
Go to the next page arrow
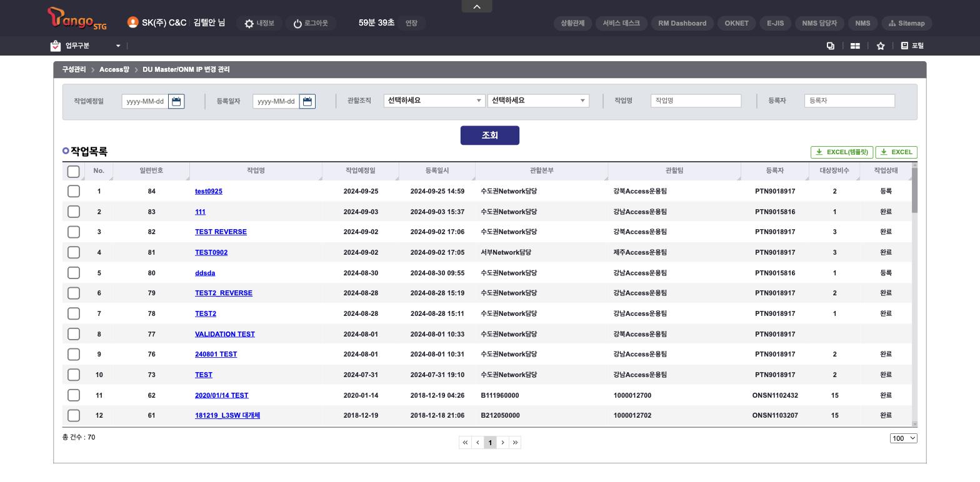point(502,442)
